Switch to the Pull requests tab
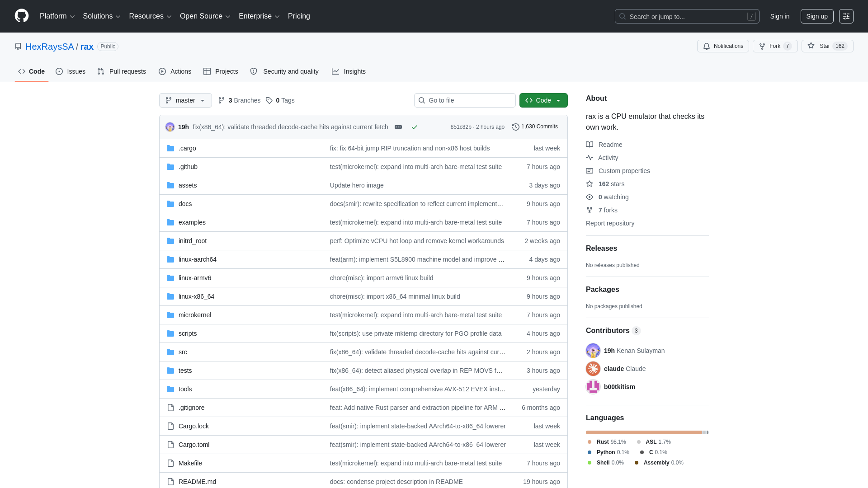Image resolution: width=868 pixels, height=488 pixels. [122, 71]
